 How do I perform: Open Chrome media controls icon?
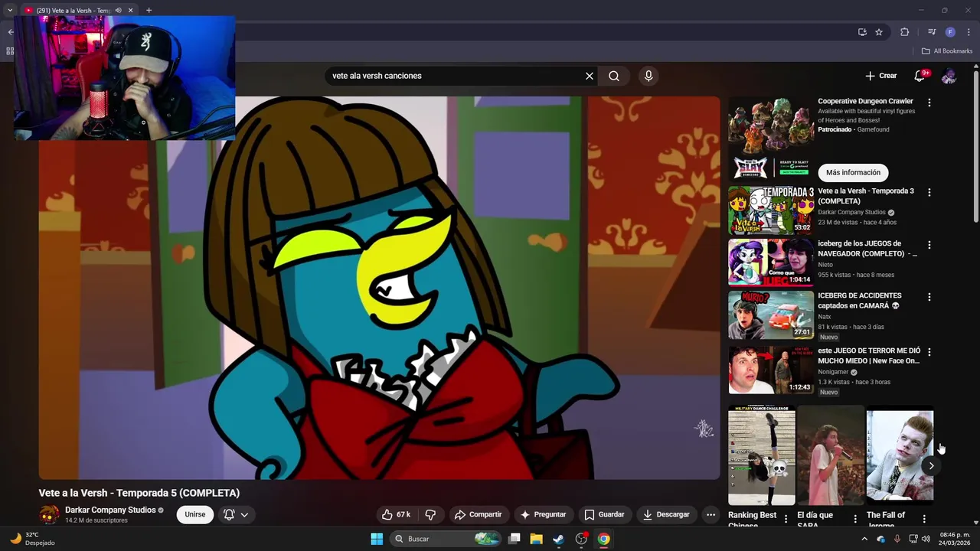[x=932, y=32]
